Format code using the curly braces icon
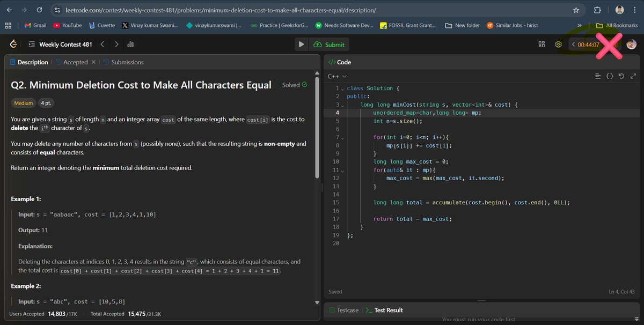Image resolution: width=644 pixels, height=325 pixels. click(x=610, y=76)
